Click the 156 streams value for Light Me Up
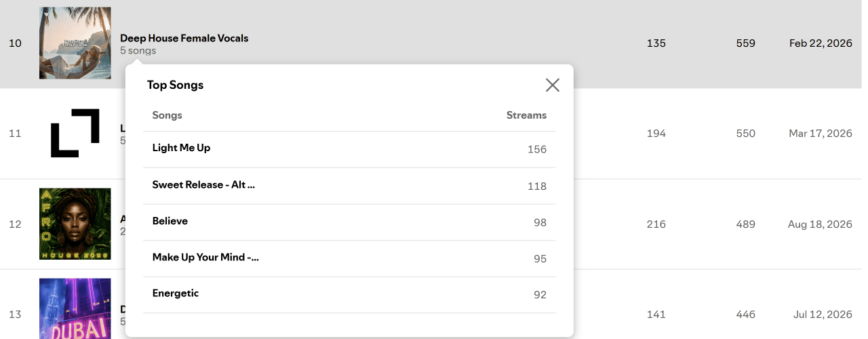 tap(537, 149)
